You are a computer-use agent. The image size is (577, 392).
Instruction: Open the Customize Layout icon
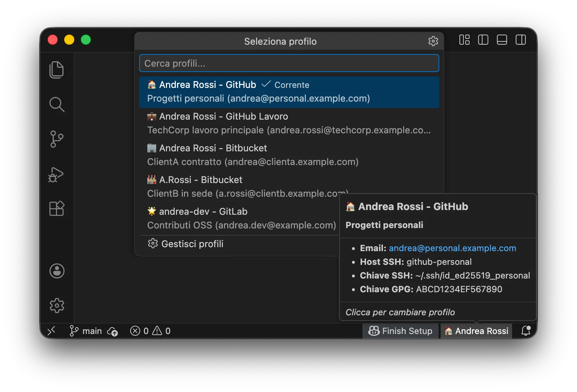[x=464, y=40]
